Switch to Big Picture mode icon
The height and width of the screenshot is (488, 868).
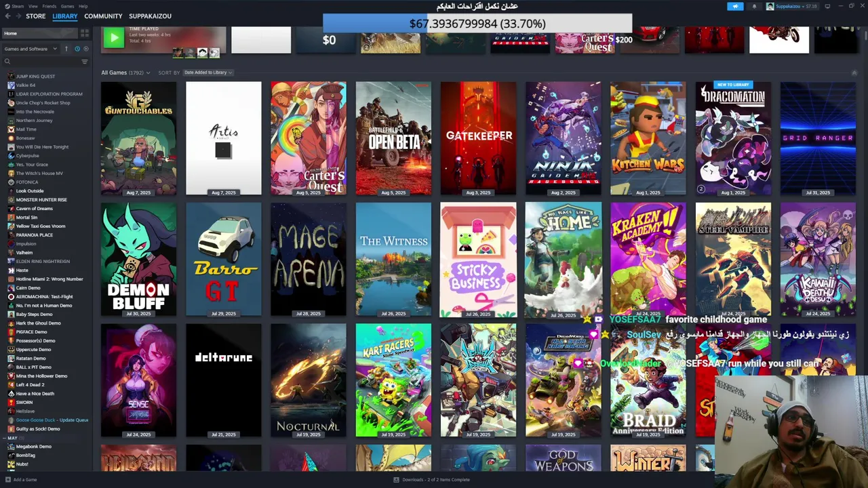pos(827,6)
